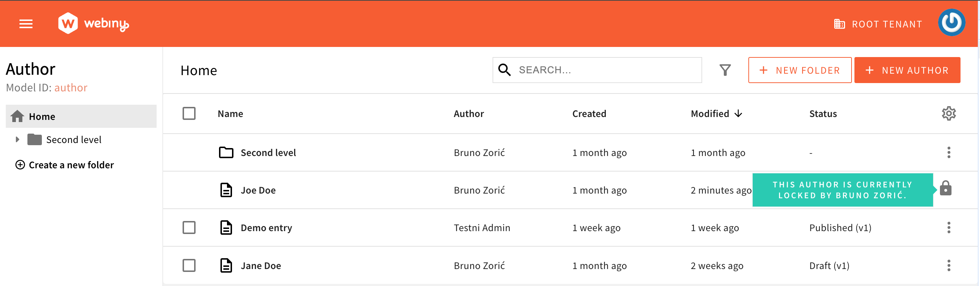980x286 pixels.
Task: Click the lock icon on Joe Doe
Action: coord(945,188)
